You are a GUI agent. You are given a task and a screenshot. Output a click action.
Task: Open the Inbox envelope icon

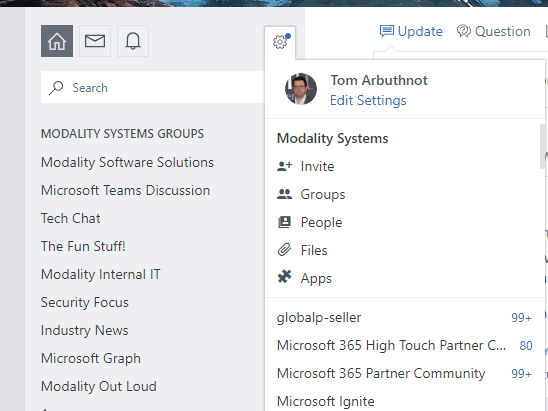pos(95,41)
